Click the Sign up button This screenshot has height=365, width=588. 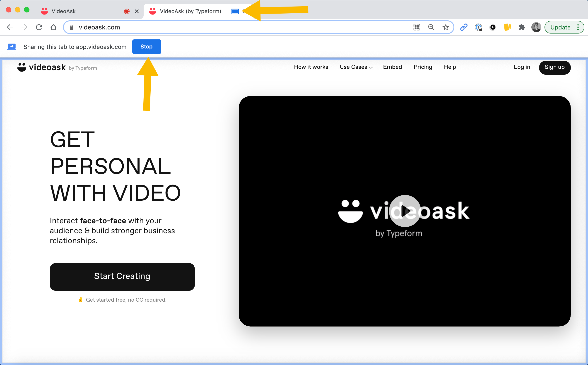point(555,67)
